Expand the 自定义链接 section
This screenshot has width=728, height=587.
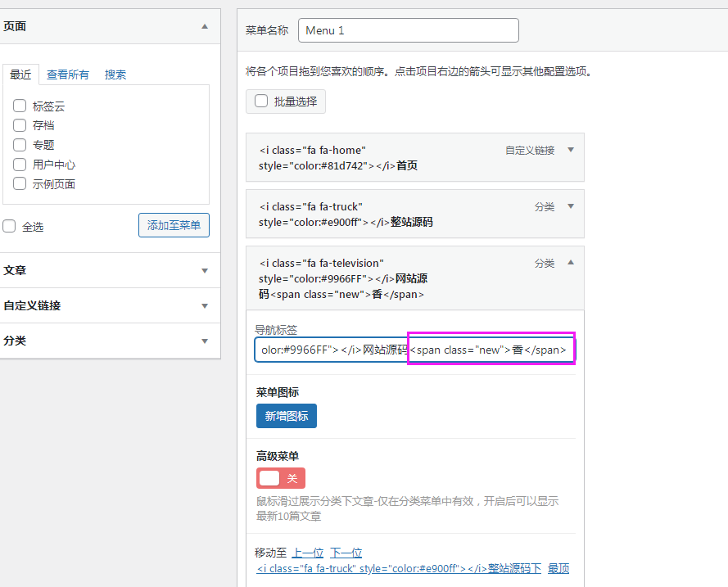pos(205,305)
